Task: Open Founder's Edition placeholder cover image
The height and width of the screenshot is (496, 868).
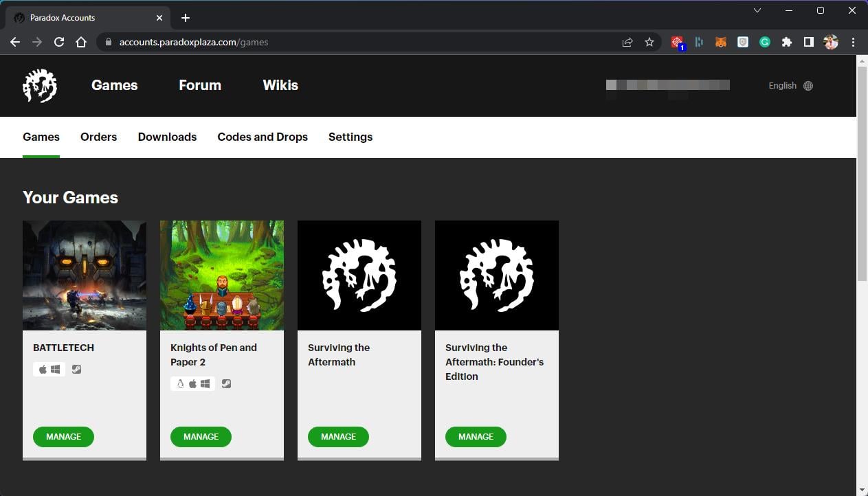Action: [497, 275]
